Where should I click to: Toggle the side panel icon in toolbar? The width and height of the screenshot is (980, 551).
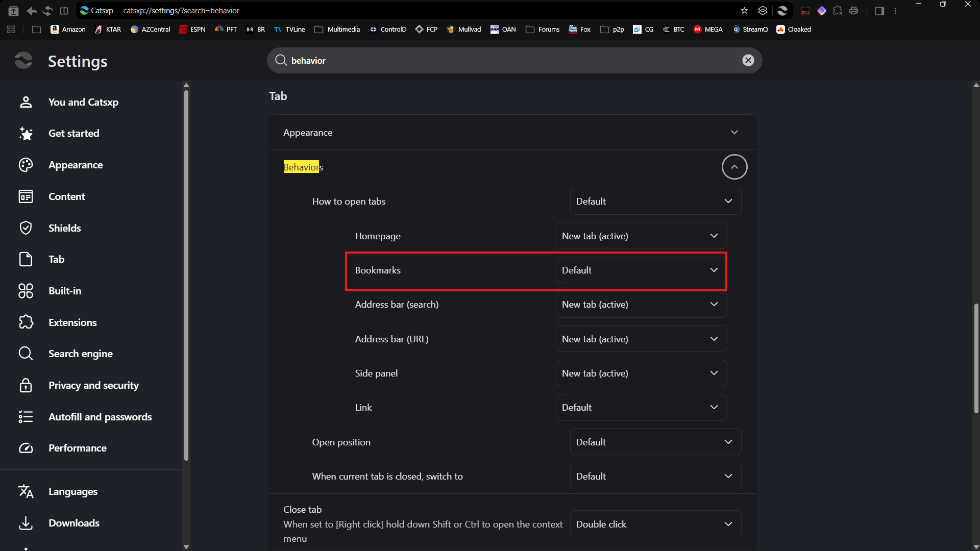click(879, 11)
